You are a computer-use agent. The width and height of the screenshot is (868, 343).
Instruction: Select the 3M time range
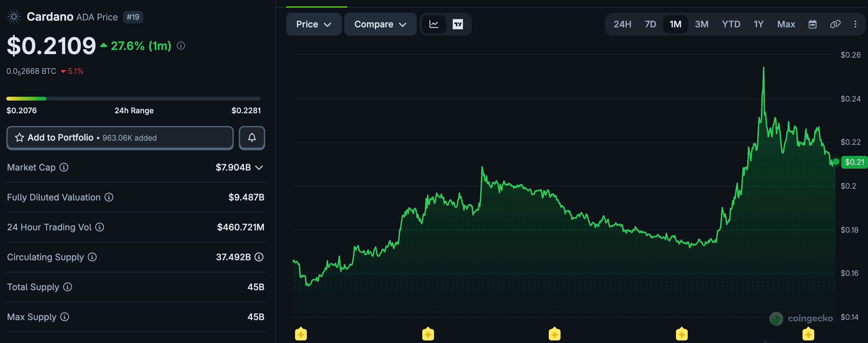[701, 24]
